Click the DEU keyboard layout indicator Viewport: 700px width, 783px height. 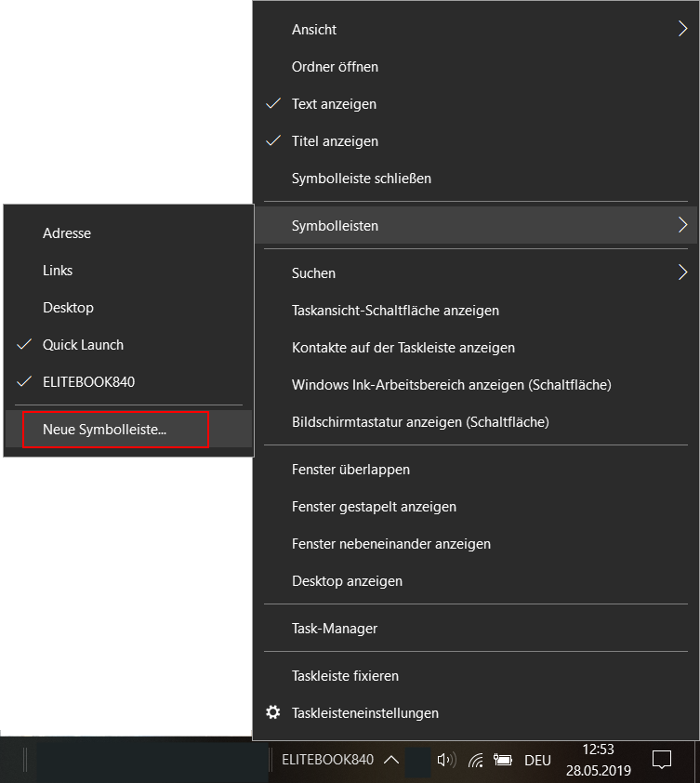(537, 760)
